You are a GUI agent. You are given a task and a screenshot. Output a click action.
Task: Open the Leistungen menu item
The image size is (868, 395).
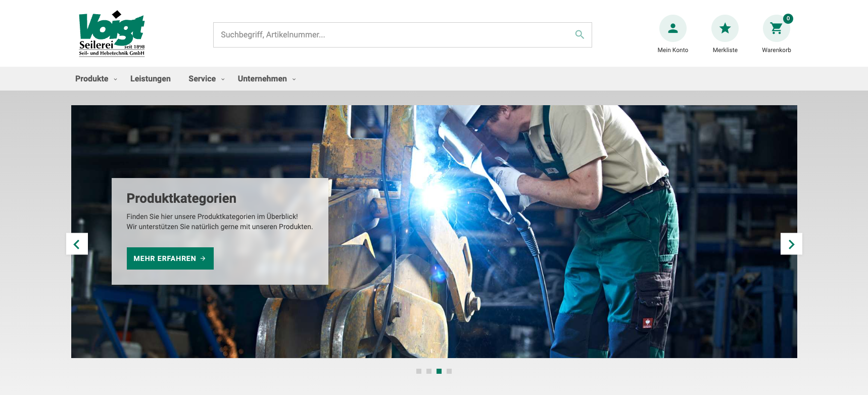coord(150,79)
